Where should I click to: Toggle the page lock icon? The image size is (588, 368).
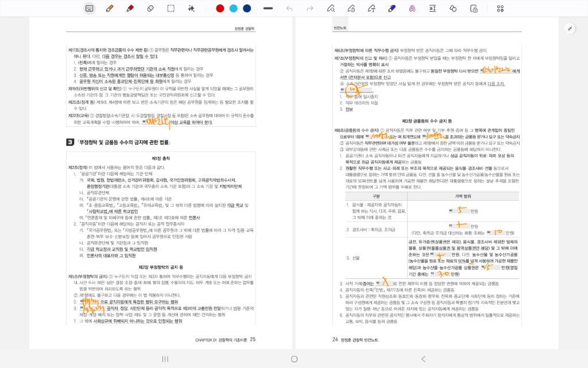[474, 9]
